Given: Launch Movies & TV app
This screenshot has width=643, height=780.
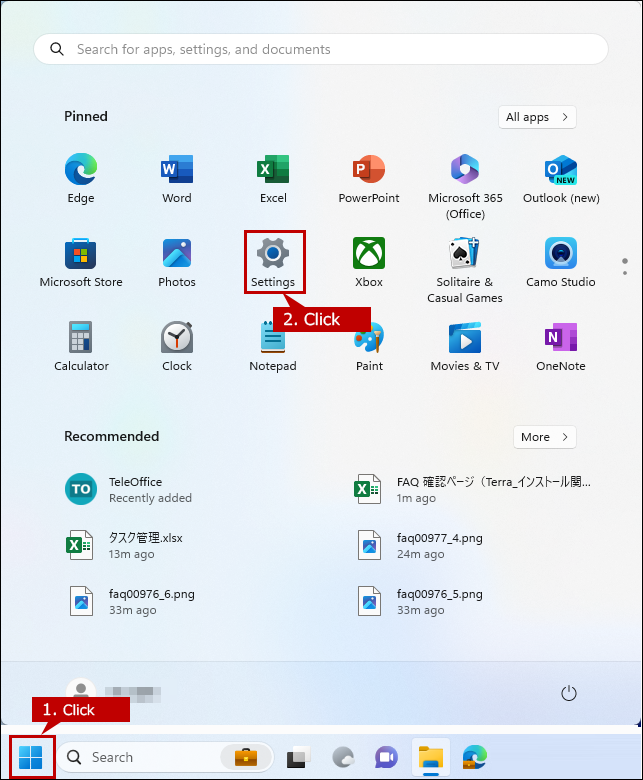Looking at the screenshot, I should 465,347.
